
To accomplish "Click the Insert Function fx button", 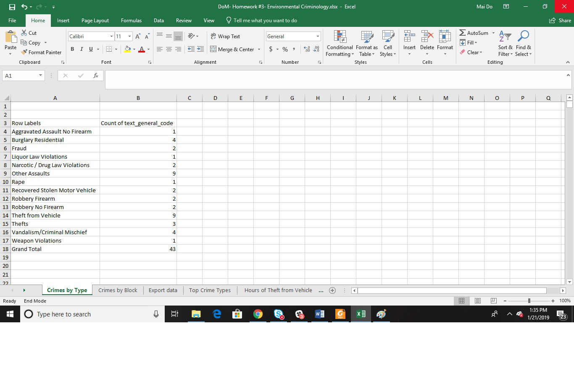I will pyautogui.click(x=95, y=76).
